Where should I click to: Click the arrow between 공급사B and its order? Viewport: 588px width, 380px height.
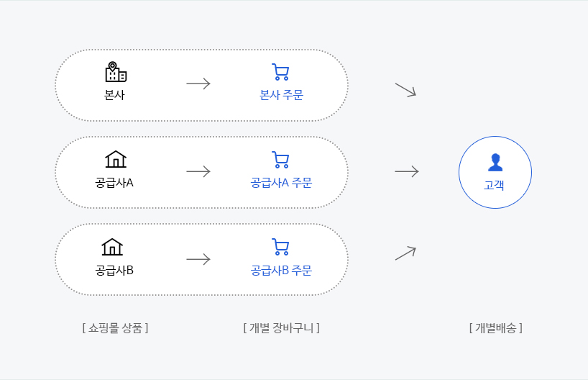pyautogui.click(x=198, y=259)
